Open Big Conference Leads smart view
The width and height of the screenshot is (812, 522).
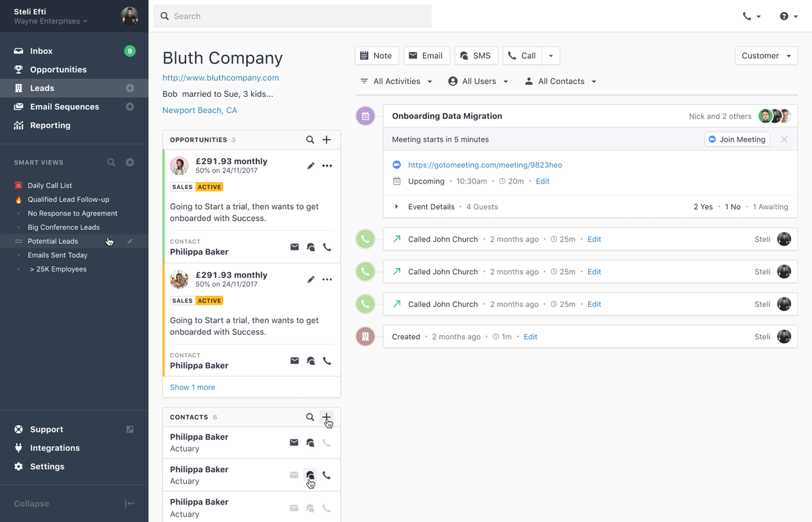coord(64,227)
